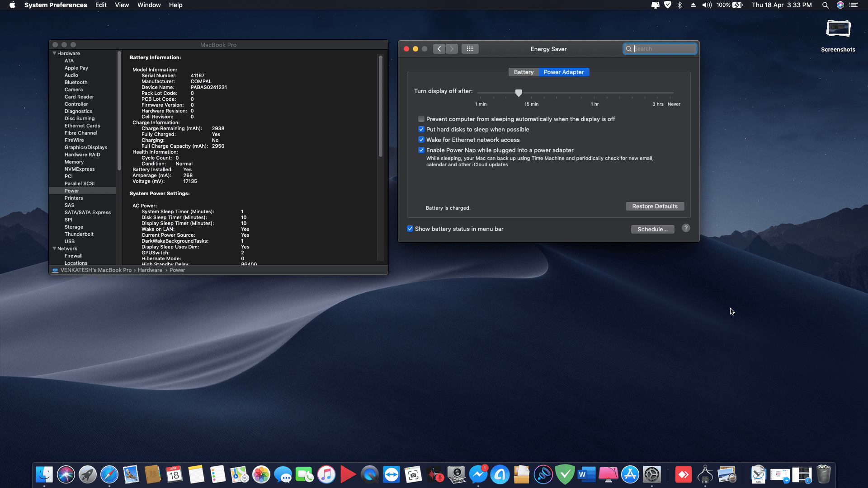
Task: Uncheck Put hard disks to sleep
Action: pyautogui.click(x=421, y=130)
